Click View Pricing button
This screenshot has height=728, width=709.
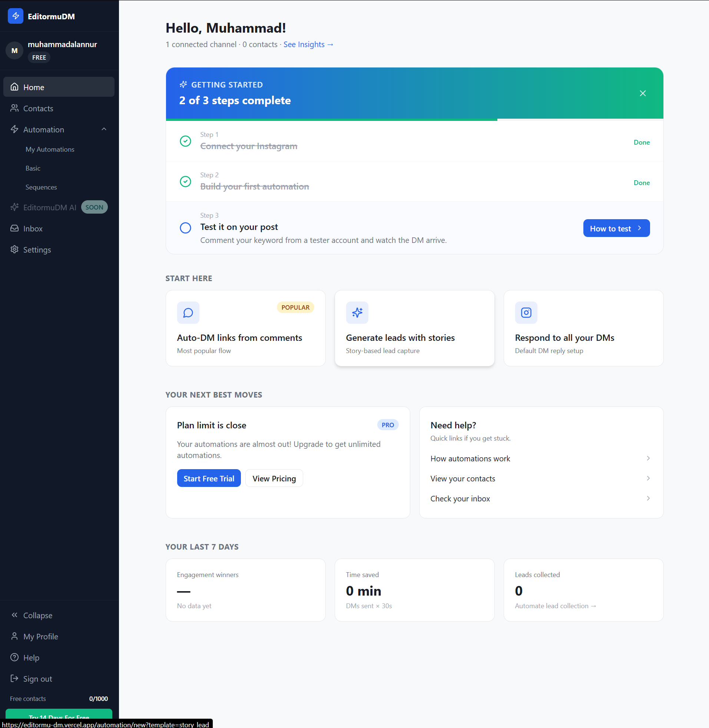274,478
